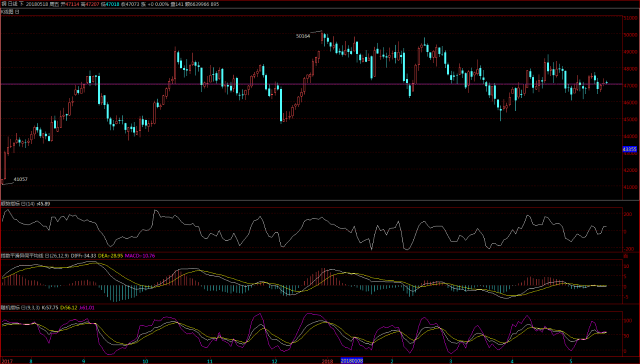Viewport: 640px width, 364px height.
Task: Click the 100 stochastic axis label
Action: pos(627,321)
